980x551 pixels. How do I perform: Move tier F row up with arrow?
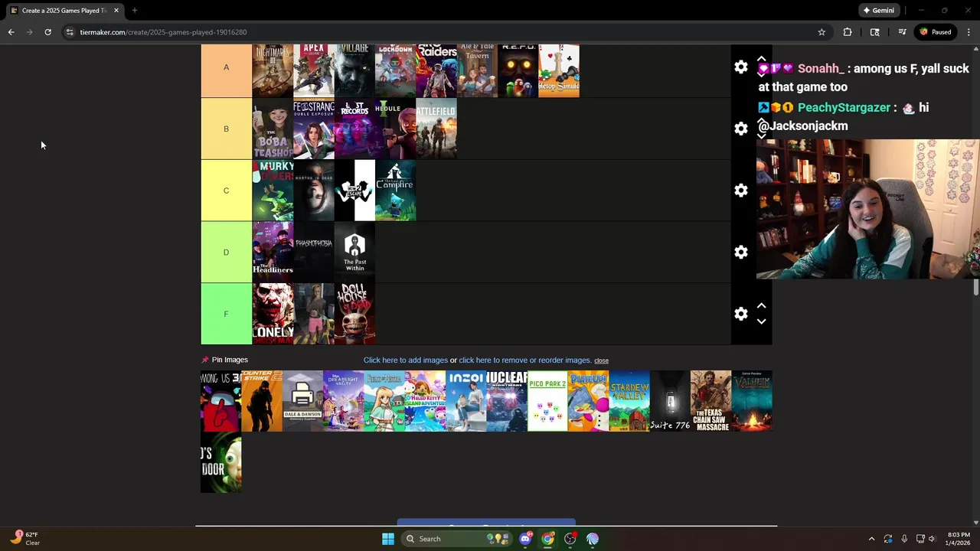coord(761,305)
